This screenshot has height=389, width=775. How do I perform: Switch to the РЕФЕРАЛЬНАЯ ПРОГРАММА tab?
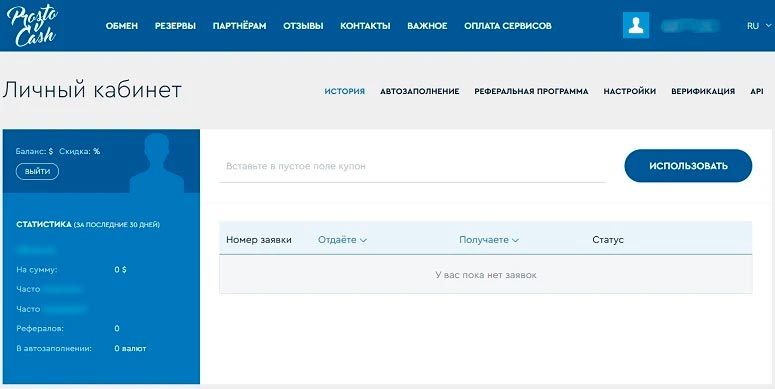click(531, 91)
